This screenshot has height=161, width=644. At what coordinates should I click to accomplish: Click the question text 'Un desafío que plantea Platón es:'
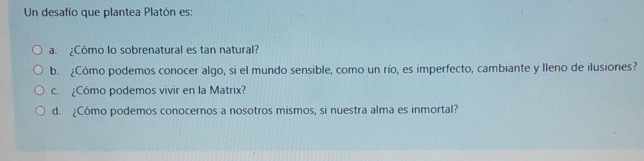[x=109, y=13]
